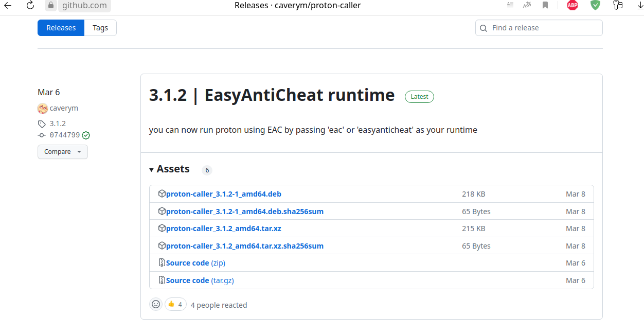Open the Compare dropdown
Image resolution: width=644 pixels, height=334 pixels.
pyautogui.click(x=62, y=152)
